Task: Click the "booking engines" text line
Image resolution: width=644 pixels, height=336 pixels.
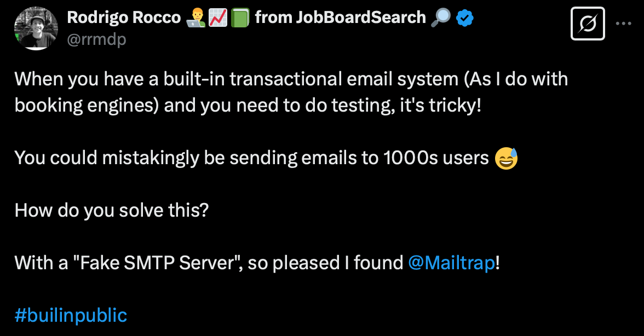Action: pos(248,106)
